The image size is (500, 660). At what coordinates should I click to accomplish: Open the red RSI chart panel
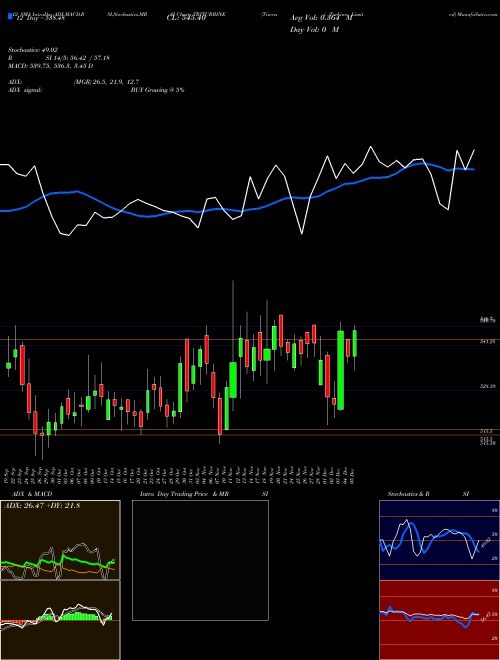point(439,620)
